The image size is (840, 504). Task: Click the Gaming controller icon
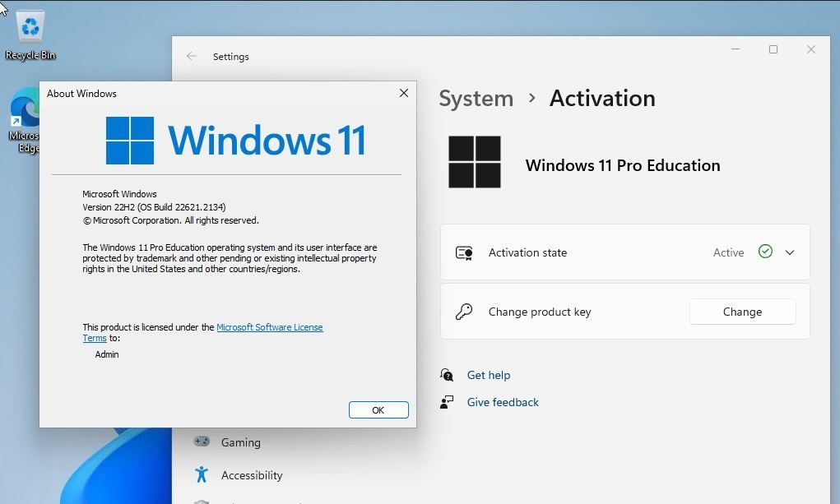point(202,442)
